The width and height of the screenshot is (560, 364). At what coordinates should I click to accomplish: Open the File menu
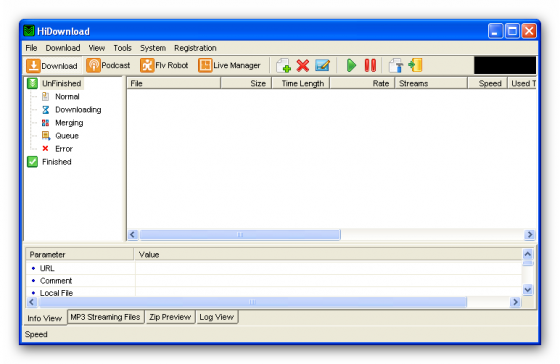click(x=31, y=48)
